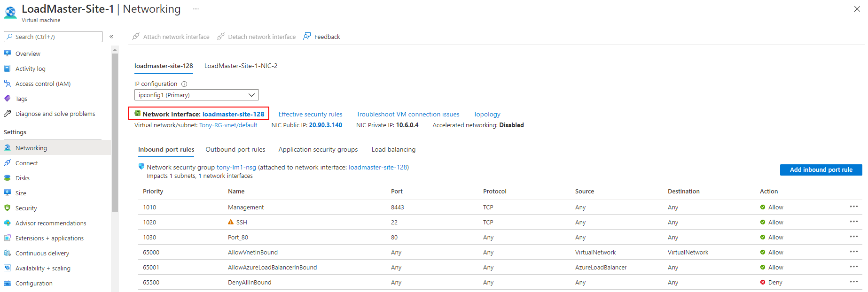
Task: Click the tony-lm1-nsg security group link
Action: click(x=236, y=167)
